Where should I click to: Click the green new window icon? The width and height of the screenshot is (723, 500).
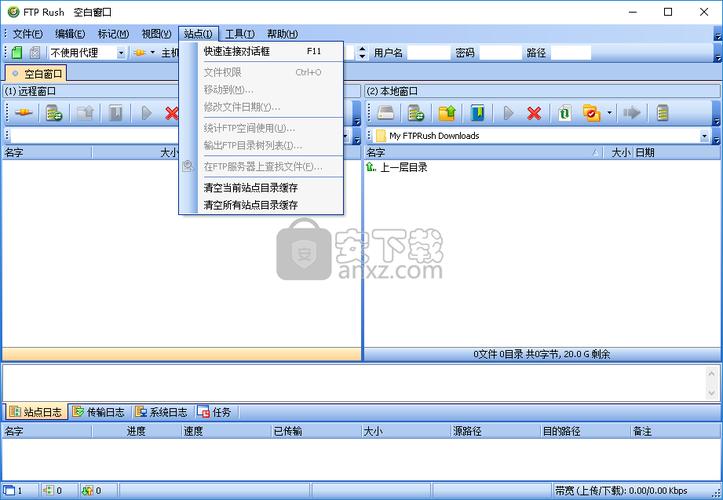click(x=17, y=53)
